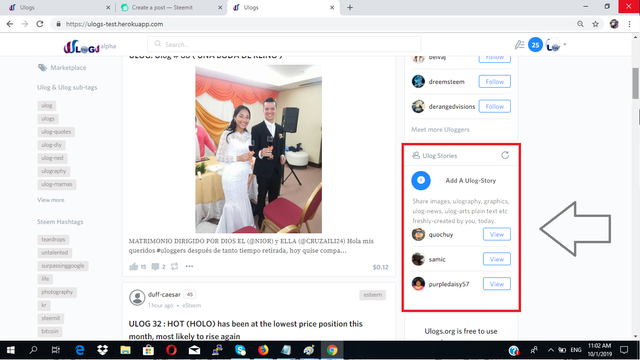
Task: Click the Ulogs alpha logo
Action: pos(89,47)
